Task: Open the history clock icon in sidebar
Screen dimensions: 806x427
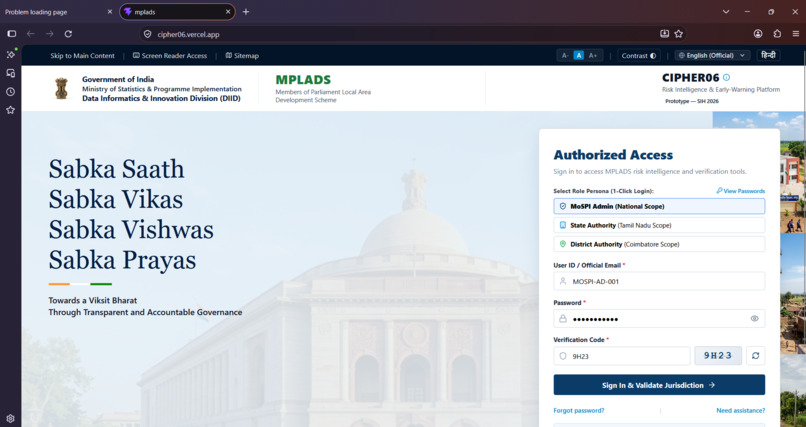Action: click(10, 92)
